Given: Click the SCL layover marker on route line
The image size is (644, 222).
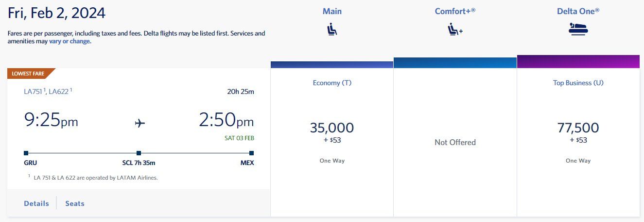Looking at the screenshot, I should 139,153.
